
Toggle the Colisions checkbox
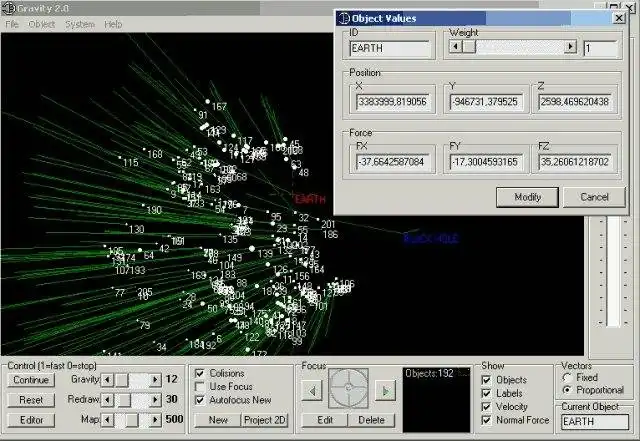(x=200, y=373)
